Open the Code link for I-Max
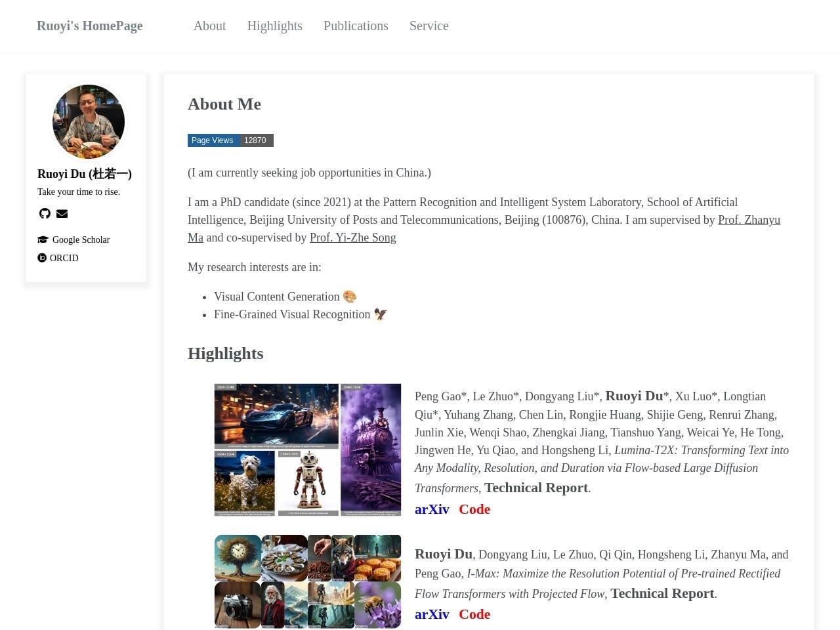The width and height of the screenshot is (840, 630). (474, 614)
